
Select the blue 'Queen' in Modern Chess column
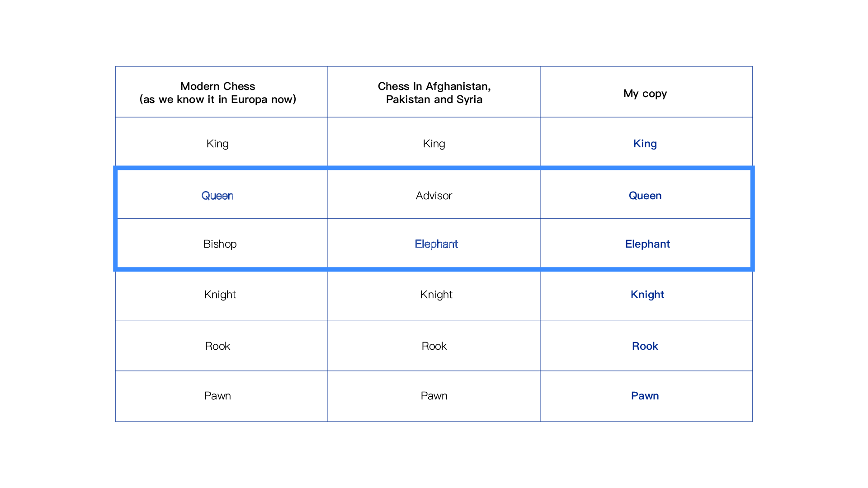pyautogui.click(x=217, y=196)
